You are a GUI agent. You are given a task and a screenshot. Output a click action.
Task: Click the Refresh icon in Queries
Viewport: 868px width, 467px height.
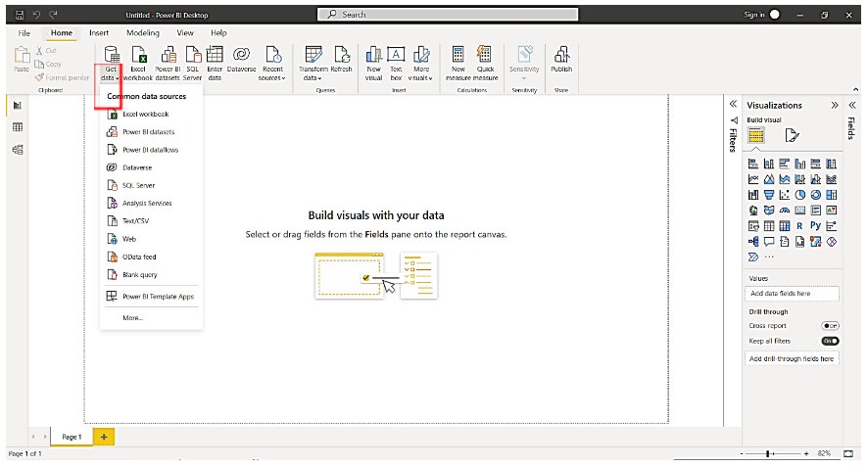pos(341,56)
